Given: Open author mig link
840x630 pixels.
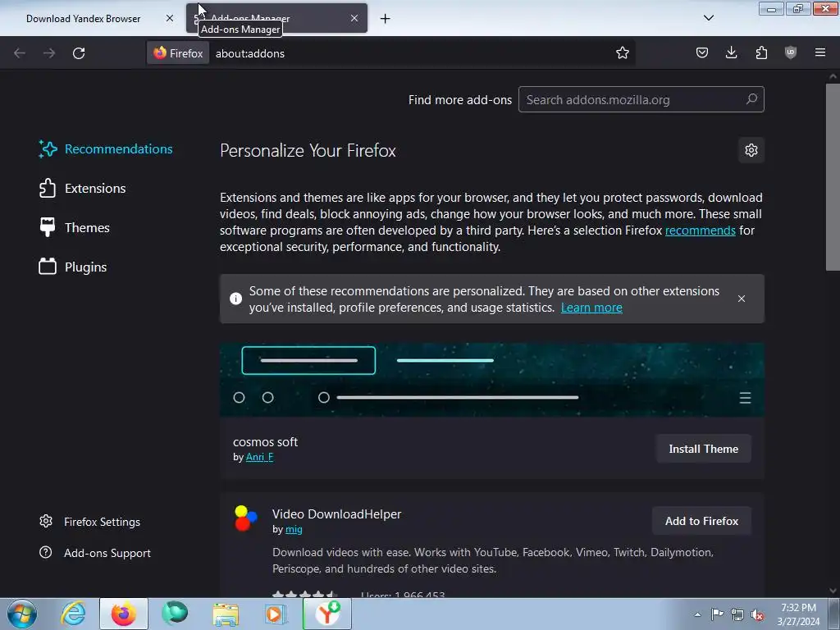Looking at the screenshot, I should point(294,529).
